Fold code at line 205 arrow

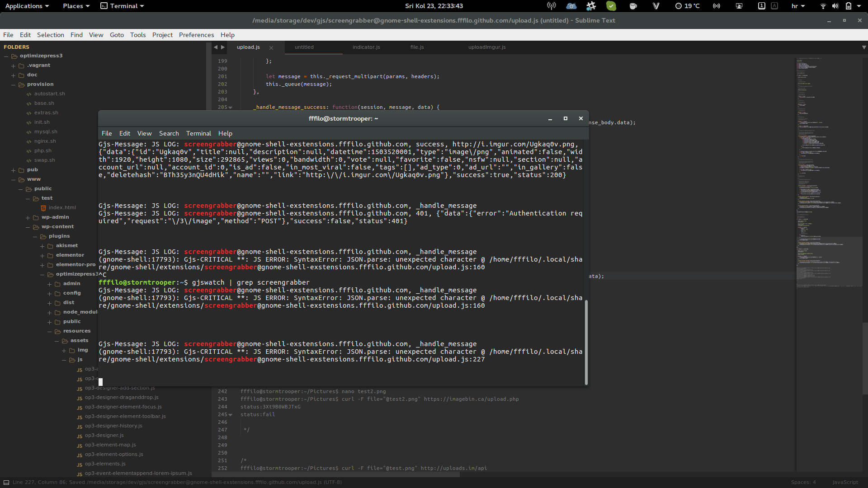[231, 108]
